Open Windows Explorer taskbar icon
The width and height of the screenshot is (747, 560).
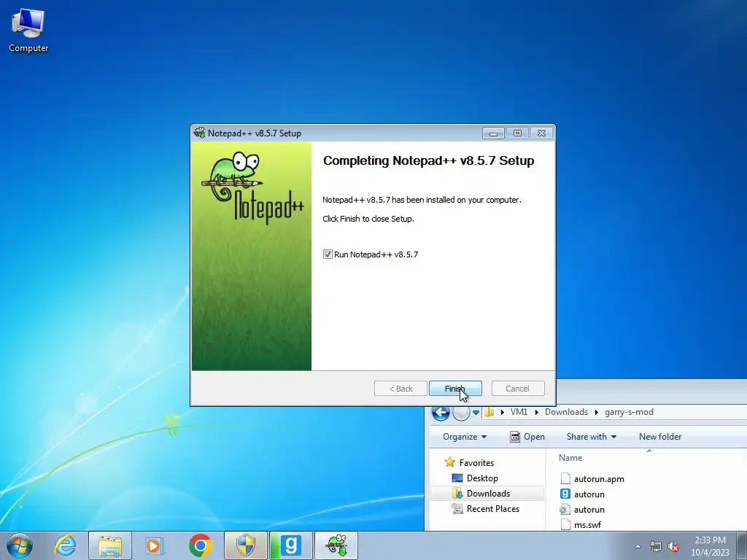point(110,545)
